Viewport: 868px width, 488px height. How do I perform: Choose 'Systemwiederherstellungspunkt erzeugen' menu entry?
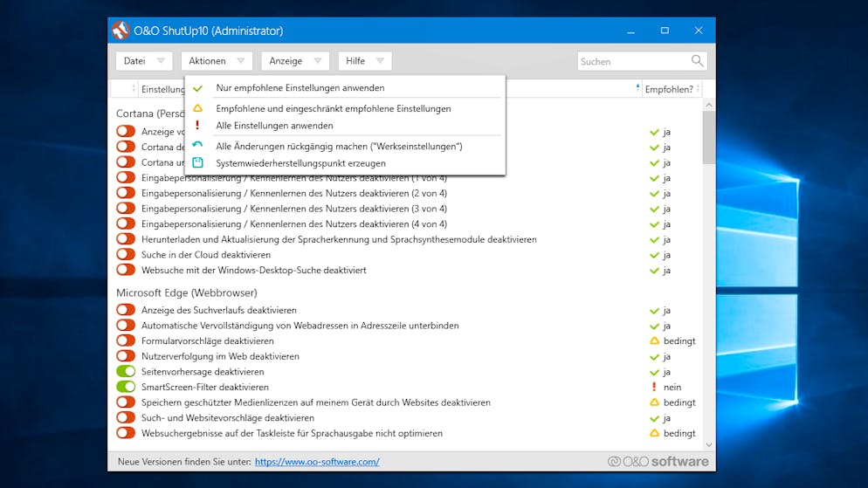pyautogui.click(x=345, y=163)
